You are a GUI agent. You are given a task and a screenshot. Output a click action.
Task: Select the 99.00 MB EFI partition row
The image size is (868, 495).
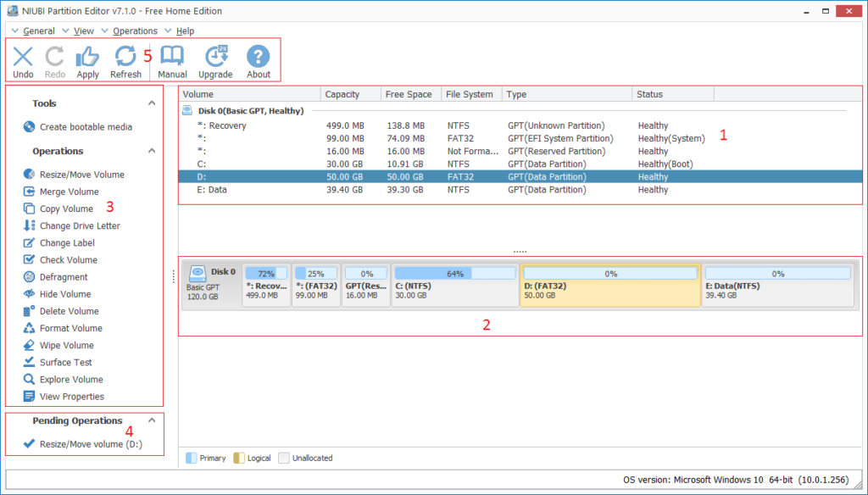(x=520, y=138)
